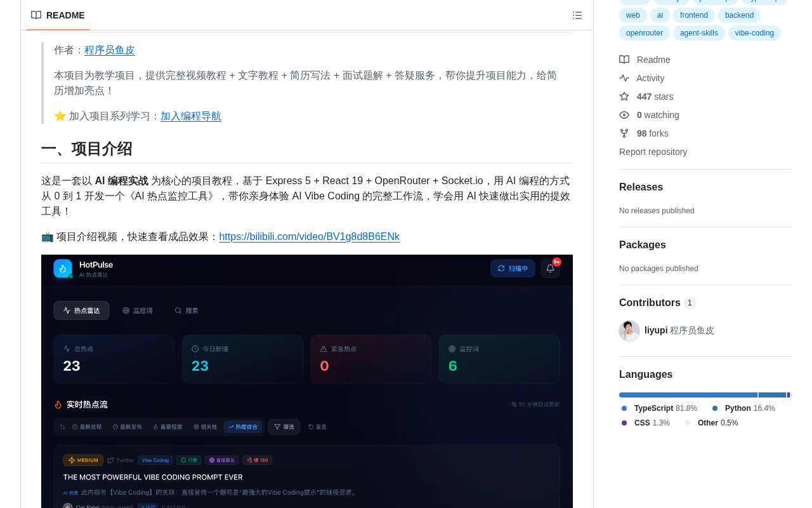Click the post title THE MOST POWERFUL VIBE CODING
Viewport: 812px width, 508px height.
[153, 477]
